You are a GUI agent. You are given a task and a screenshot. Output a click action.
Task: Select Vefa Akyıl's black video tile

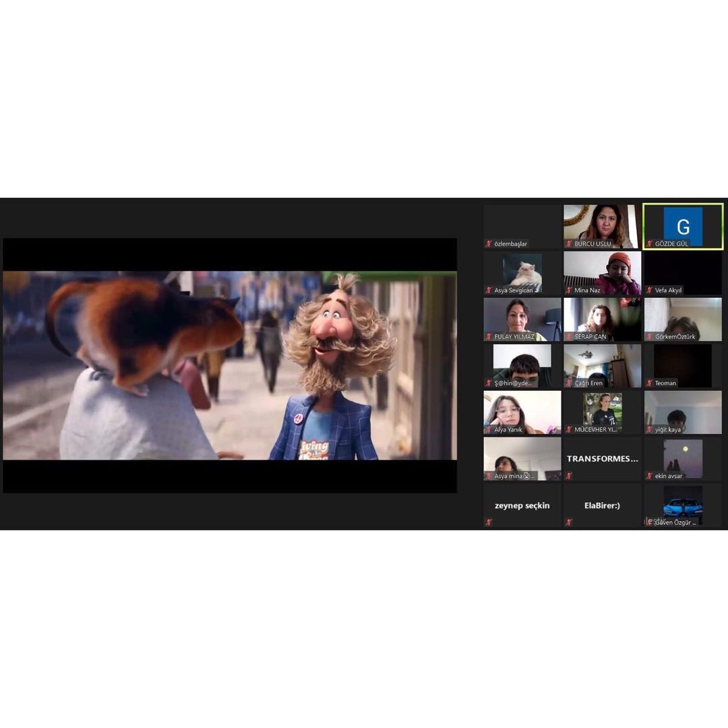pos(683,273)
